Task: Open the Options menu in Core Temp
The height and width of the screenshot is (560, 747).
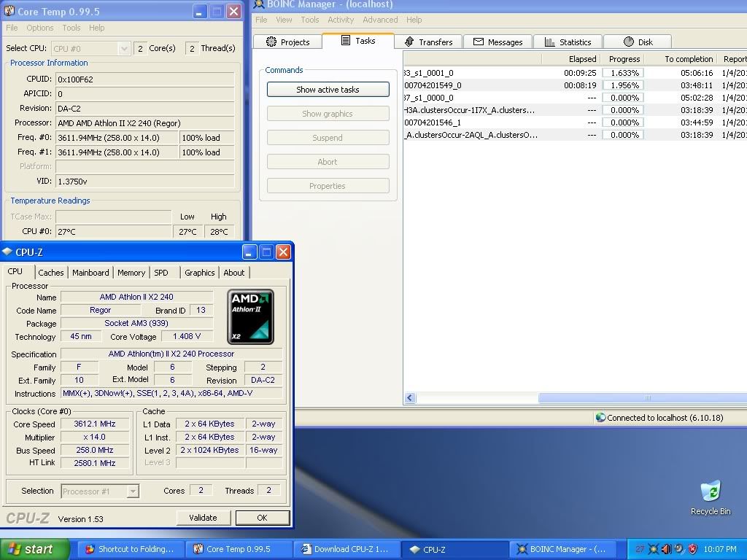Action: click(40, 28)
